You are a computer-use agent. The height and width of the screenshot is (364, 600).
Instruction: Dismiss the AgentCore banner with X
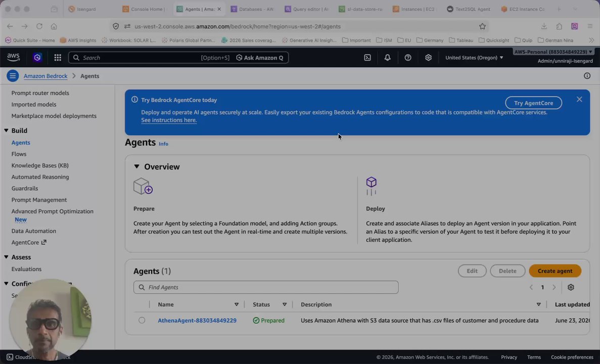point(579,100)
